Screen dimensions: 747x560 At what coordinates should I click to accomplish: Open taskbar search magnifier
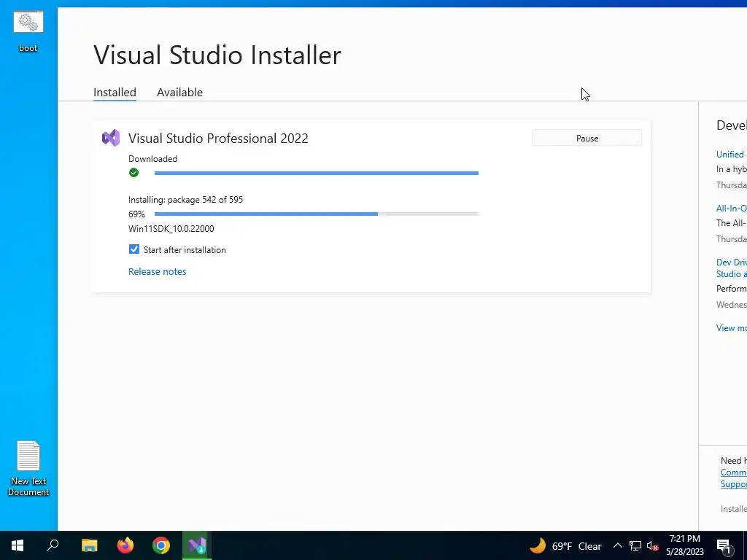tap(53, 545)
